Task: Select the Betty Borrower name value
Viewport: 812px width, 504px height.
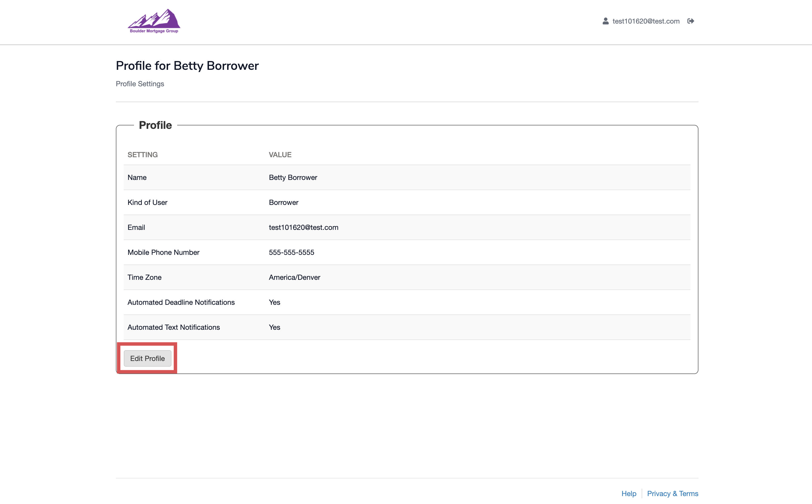Action: (x=293, y=177)
